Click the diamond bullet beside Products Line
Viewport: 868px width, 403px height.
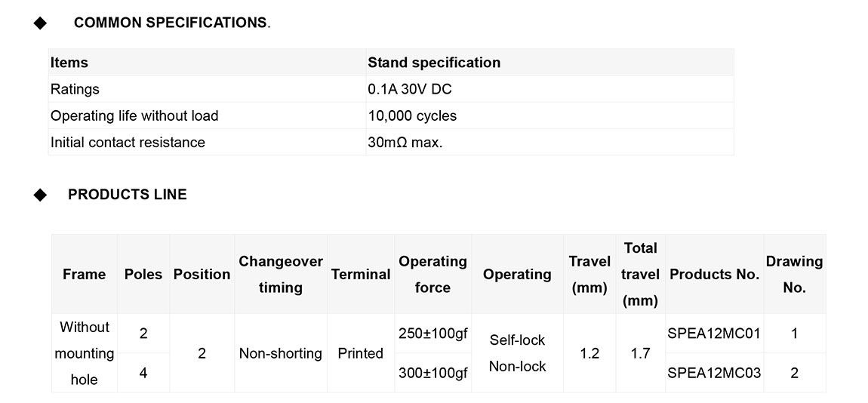click(x=40, y=195)
